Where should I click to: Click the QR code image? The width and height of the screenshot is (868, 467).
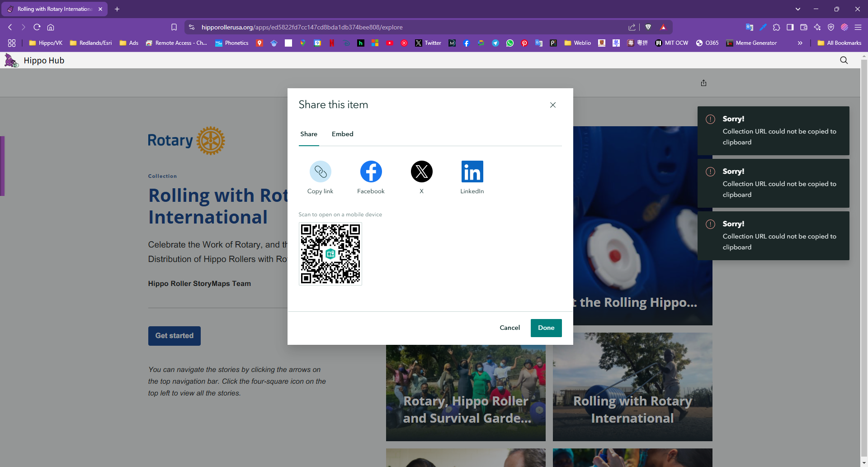click(x=330, y=254)
